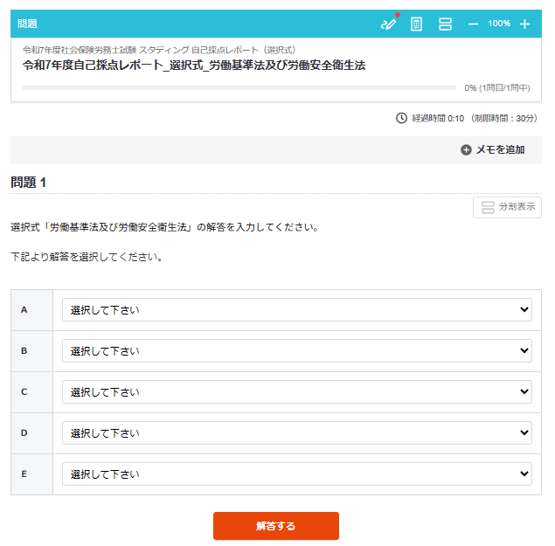Click the 問題 header label
Screen dimensions: 555x546
[27, 24]
